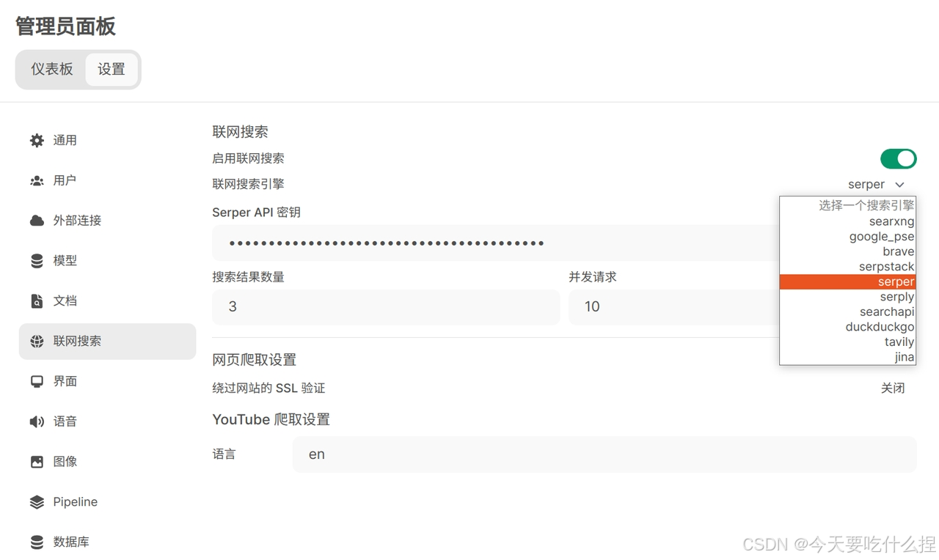This screenshot has height=560, width=939.
Task: Open 语音 settings section
Action: [x=107, y=421]
